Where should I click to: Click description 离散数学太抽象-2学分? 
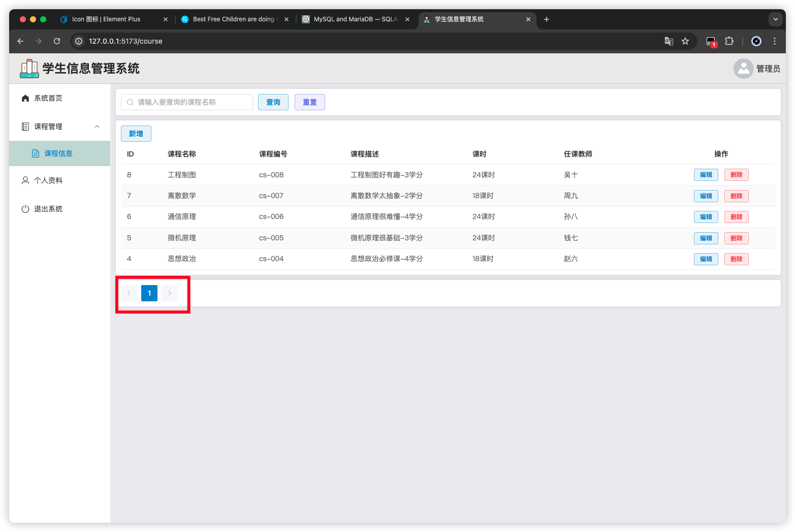pos(387,196)
